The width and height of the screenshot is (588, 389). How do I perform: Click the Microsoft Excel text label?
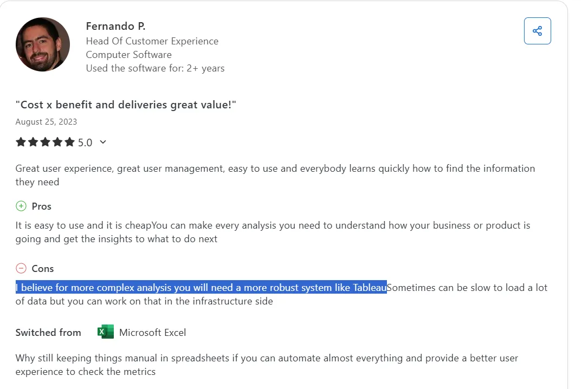click(152, 333)
